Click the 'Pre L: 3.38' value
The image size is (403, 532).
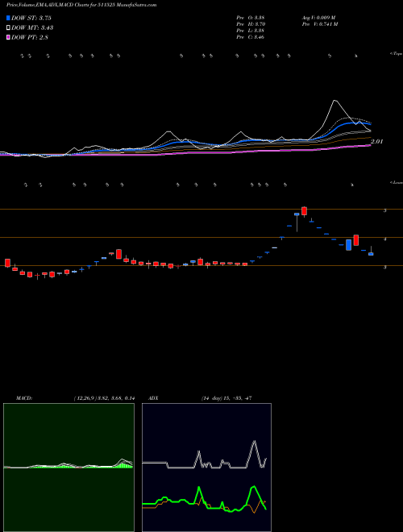point(251,31)
